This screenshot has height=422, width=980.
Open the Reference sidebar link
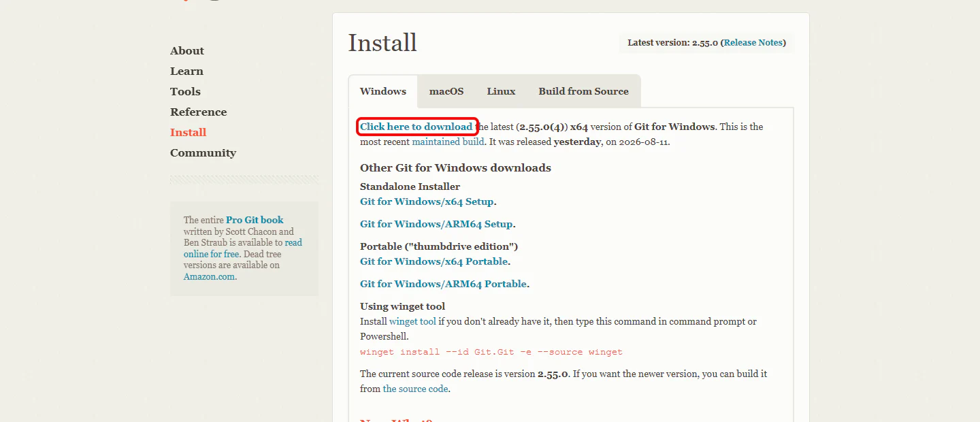tap(198, 112)
